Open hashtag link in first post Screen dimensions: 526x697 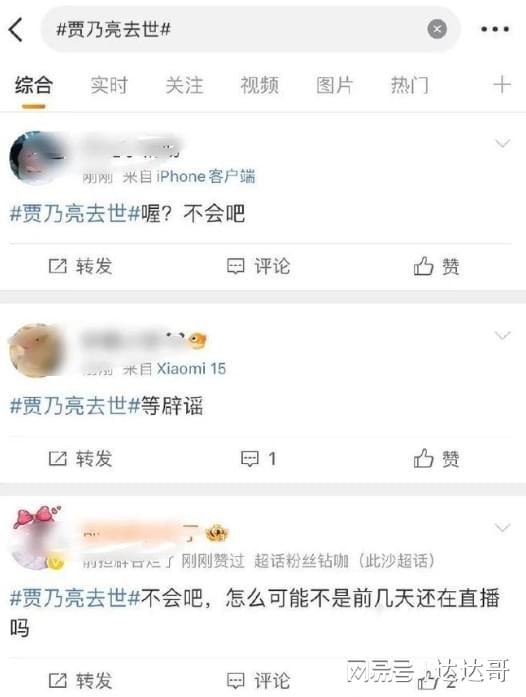(75, 213)
